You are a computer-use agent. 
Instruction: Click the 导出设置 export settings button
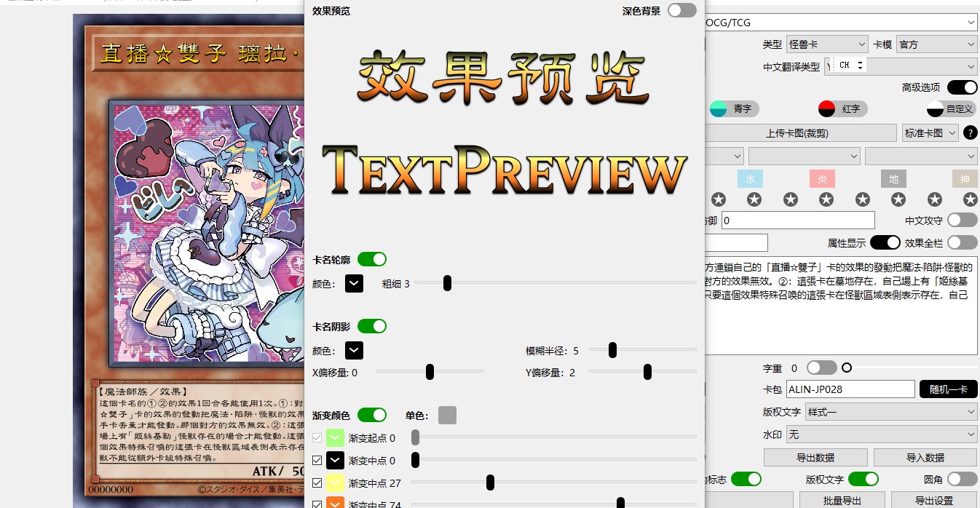coord(934,501)
